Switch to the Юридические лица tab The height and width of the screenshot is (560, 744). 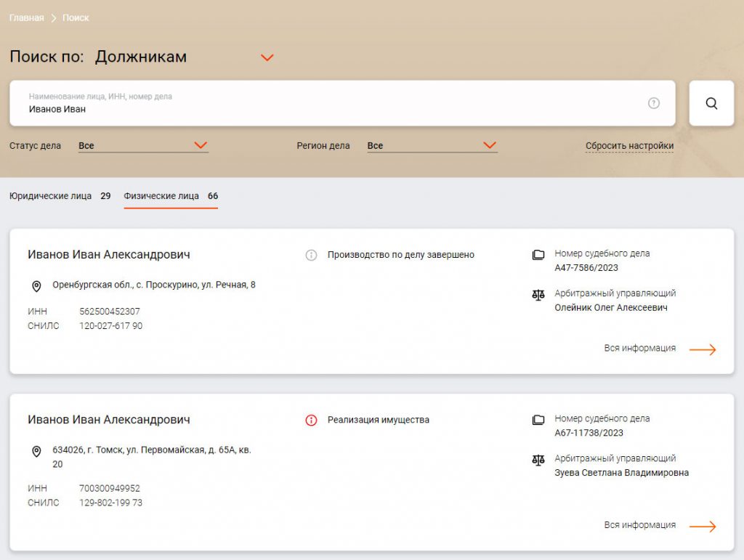tap(50, 196)
